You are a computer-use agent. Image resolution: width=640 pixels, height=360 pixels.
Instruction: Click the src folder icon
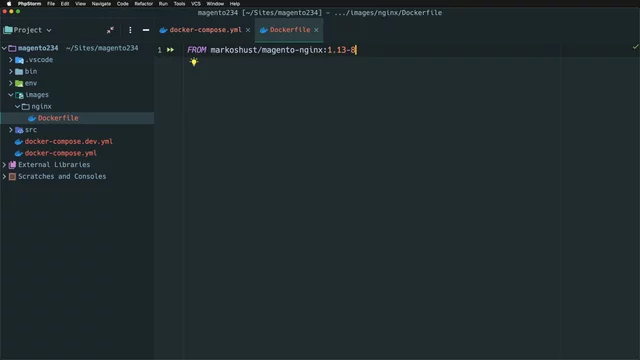(x=19, y=130)
